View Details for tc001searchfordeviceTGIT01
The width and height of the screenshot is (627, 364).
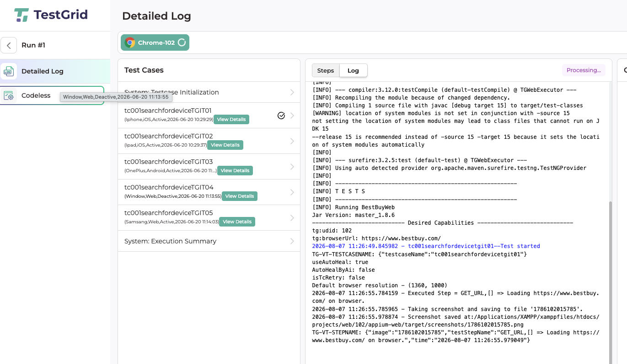click(x=231, y=119)
